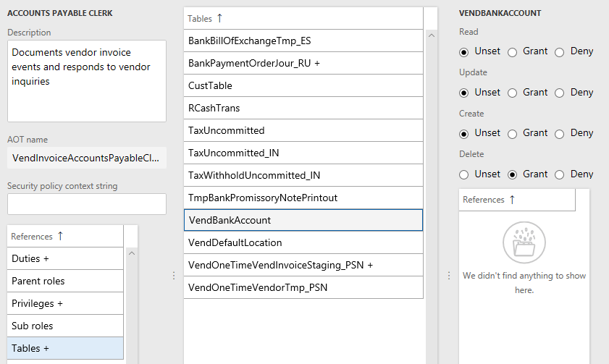The image size is (609, 364).
Task: Expand the Duties + reference entry
Action: click(x=65, y=258)
